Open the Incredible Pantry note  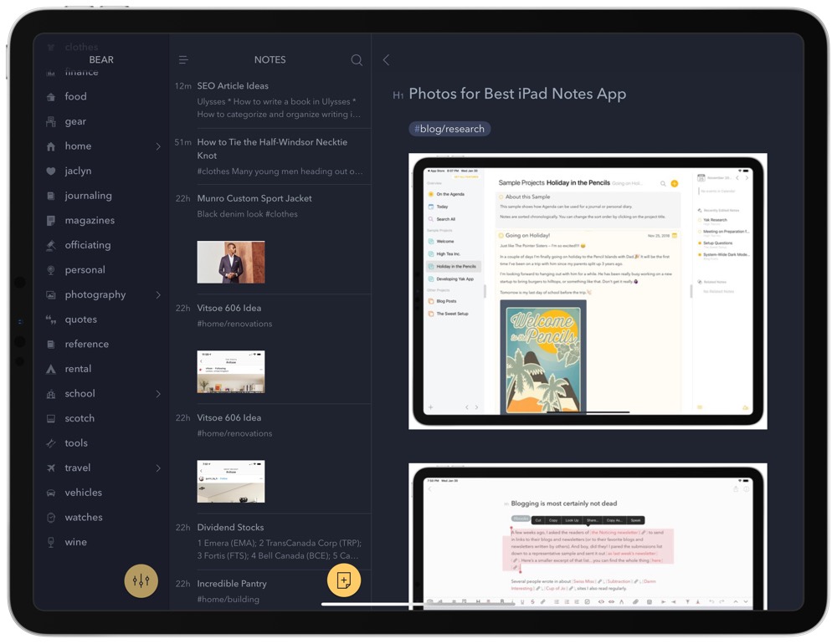(x=270, y=590)
